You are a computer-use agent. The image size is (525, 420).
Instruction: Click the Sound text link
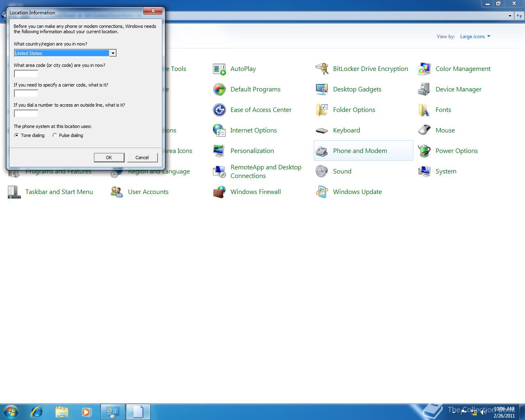click(342, 171)
